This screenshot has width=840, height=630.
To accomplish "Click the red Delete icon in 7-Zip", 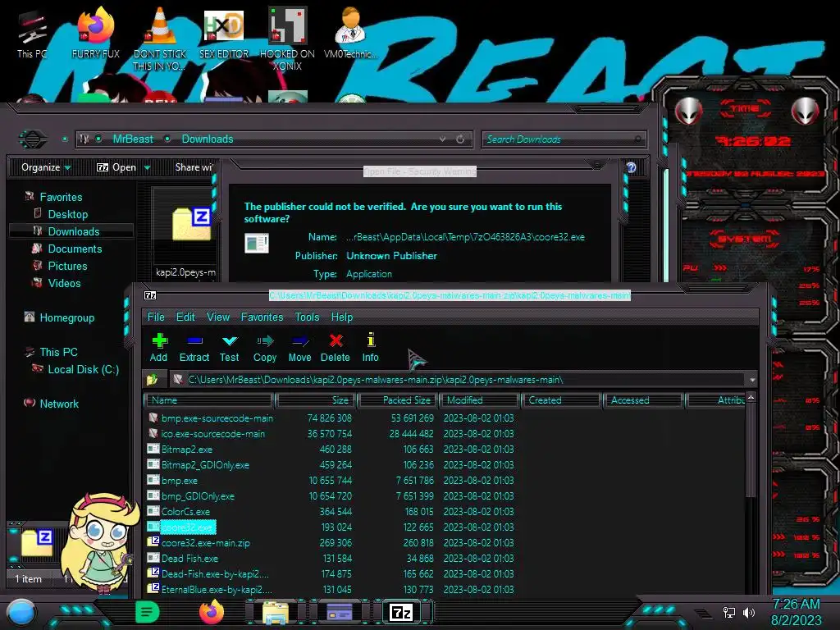I will point(336,348).
